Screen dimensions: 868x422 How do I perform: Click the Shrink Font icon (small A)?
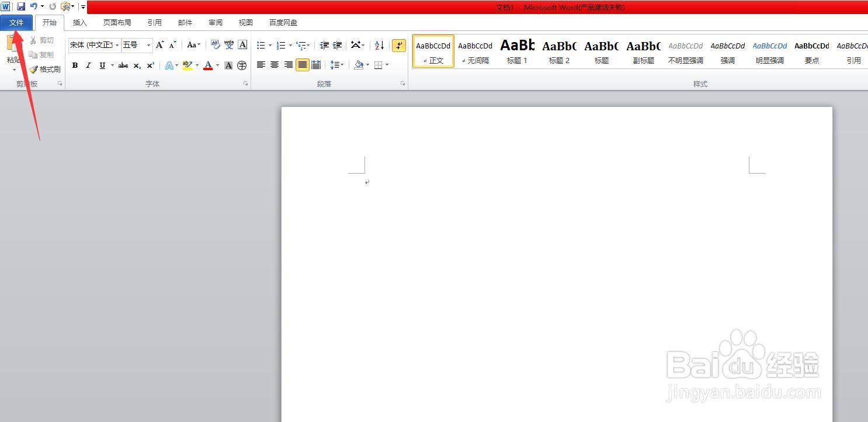click(172, 45)
